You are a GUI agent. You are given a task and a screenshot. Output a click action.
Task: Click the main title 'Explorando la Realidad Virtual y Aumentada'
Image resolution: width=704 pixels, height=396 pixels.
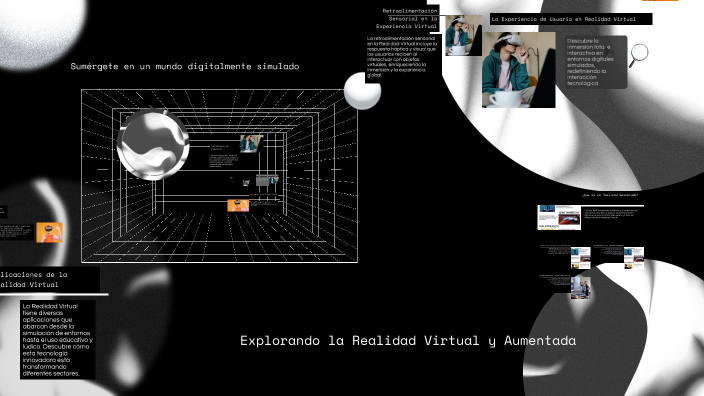pos(408,341)
